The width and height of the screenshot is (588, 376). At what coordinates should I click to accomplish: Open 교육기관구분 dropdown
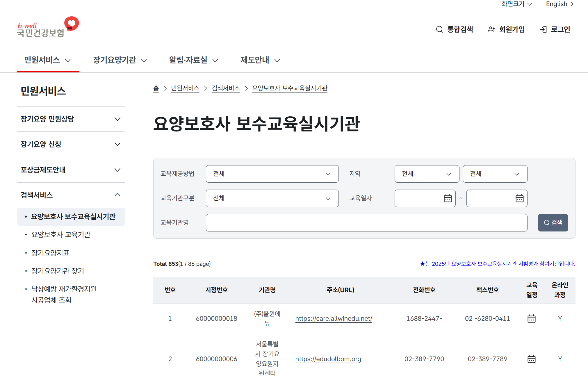[272, 198]
